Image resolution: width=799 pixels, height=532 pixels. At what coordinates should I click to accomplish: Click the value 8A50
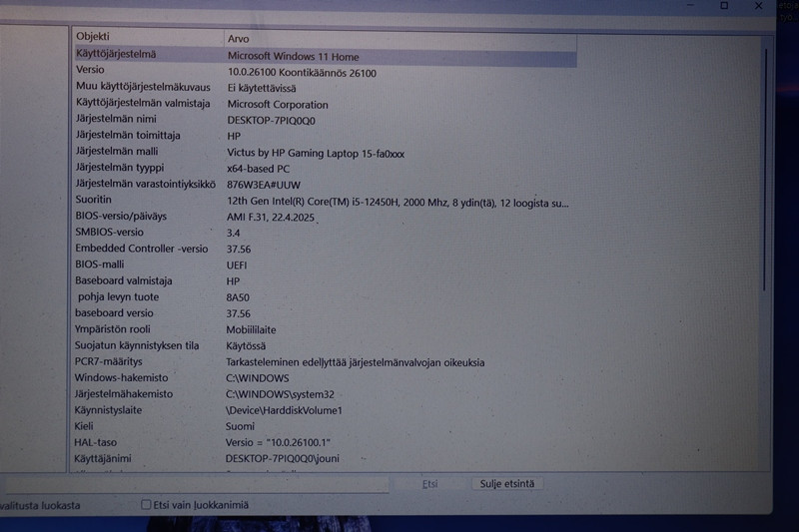tap(238, 297)
